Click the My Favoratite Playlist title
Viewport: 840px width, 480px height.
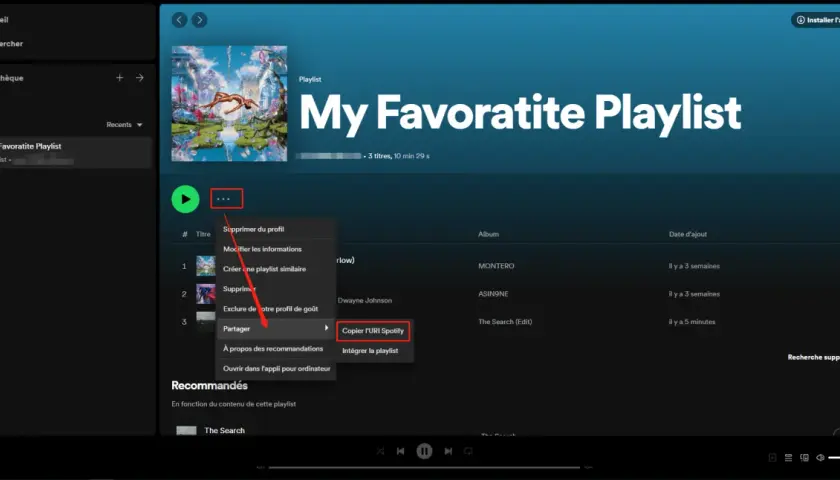520,114
